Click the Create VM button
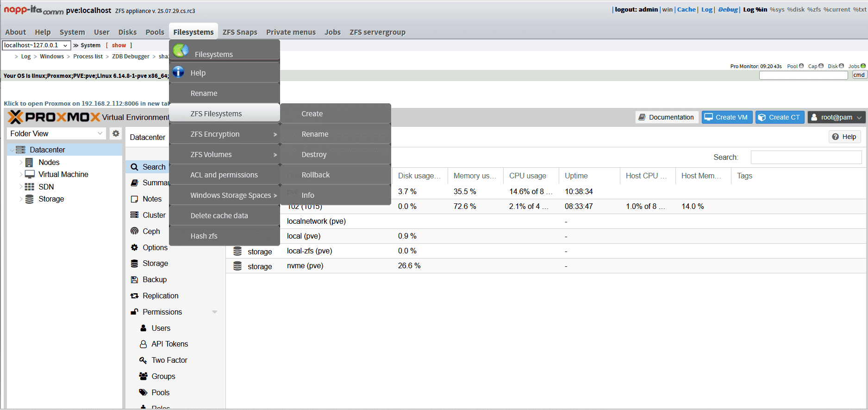Image resolution: width=868 pixels, height=410 pixels. pos(727,117)
